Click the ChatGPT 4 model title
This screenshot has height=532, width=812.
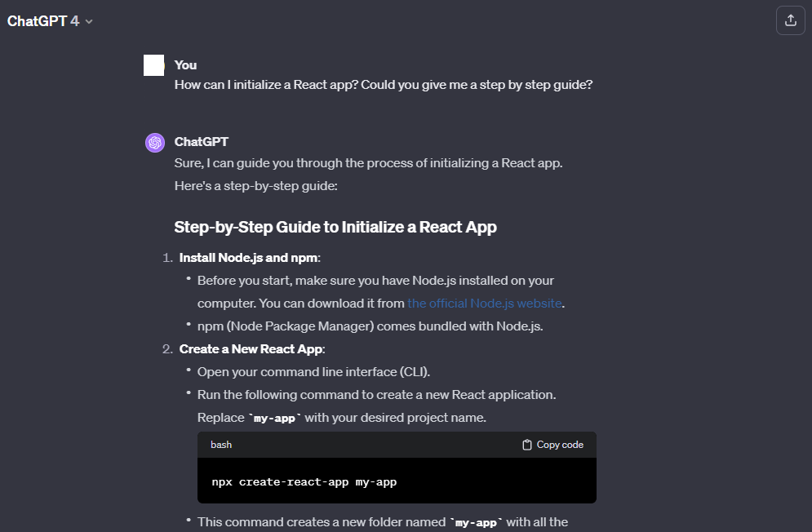click(x=43, y=20)
